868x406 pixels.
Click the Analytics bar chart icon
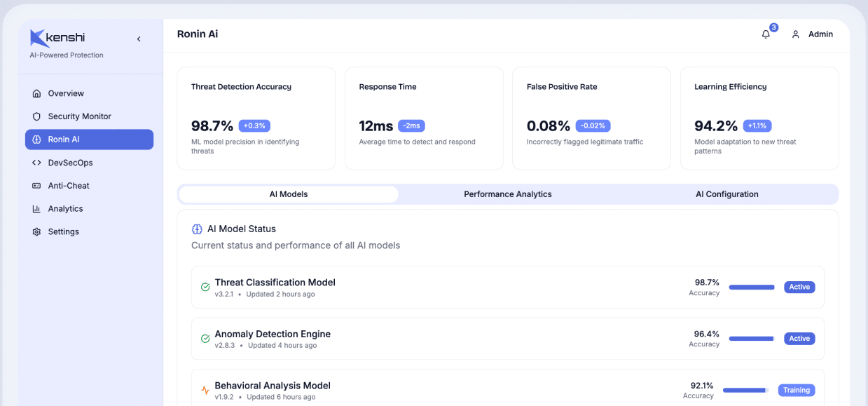click(36, 209)
